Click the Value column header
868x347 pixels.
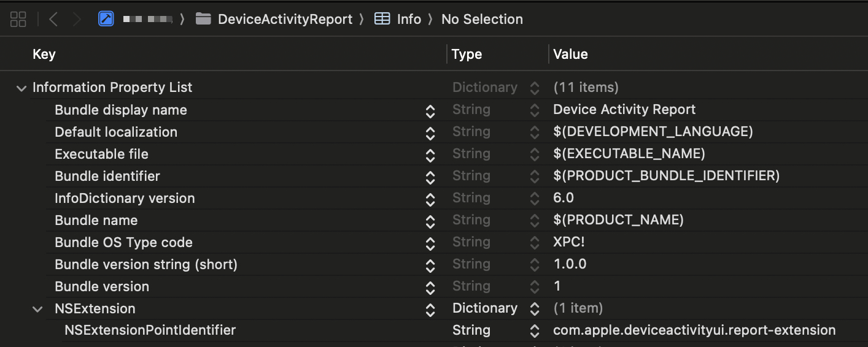click(570, 54)
